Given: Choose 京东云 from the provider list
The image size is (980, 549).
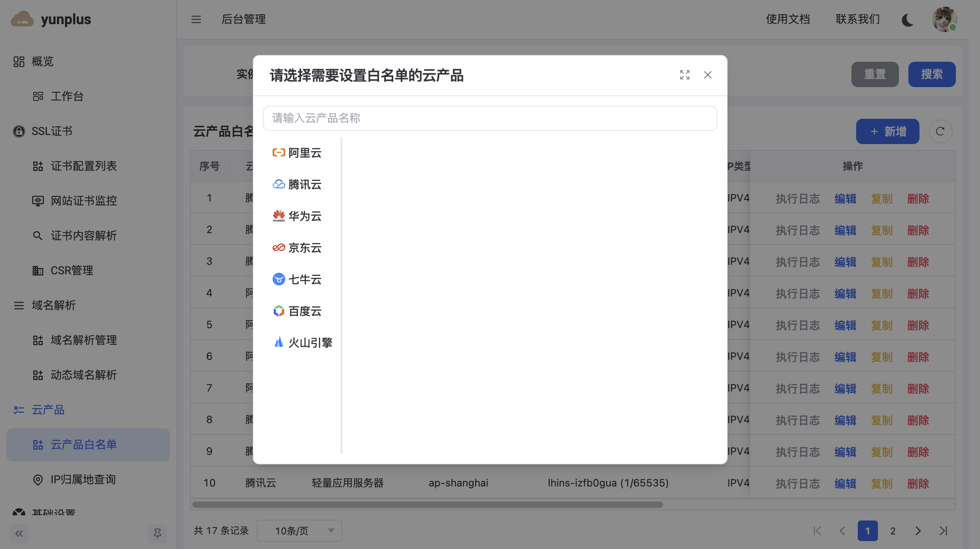Looking at the screenshot, I should point(297,248).
